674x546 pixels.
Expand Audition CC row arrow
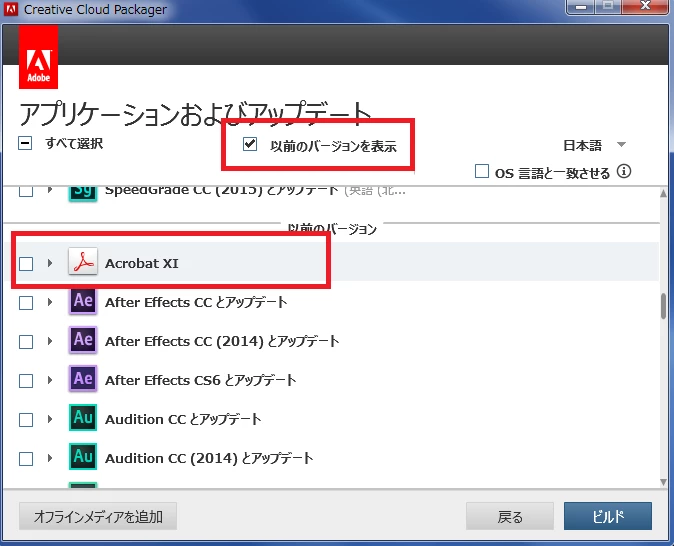(50, 419)
